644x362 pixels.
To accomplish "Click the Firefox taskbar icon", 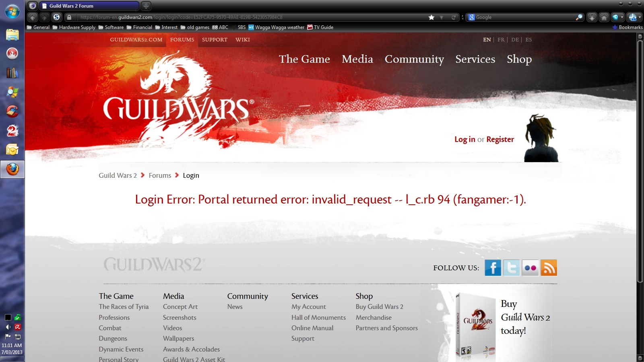I will click(12, 169).
